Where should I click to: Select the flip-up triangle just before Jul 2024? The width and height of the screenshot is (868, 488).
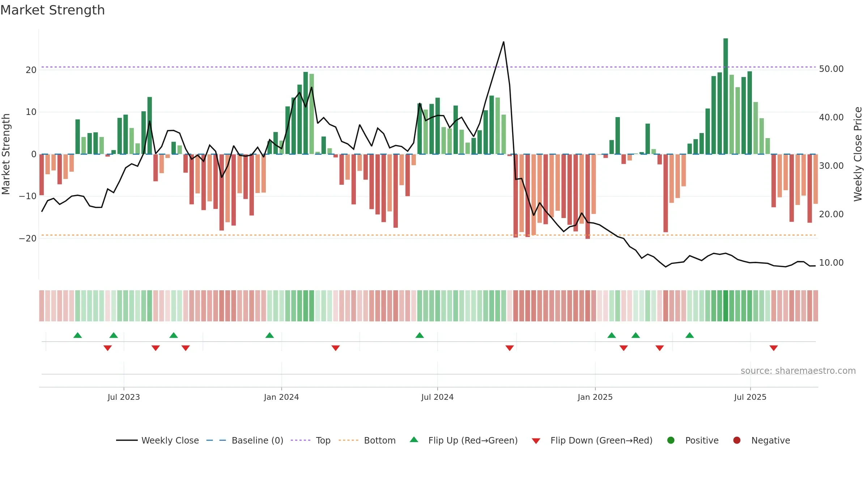(420, 335)
